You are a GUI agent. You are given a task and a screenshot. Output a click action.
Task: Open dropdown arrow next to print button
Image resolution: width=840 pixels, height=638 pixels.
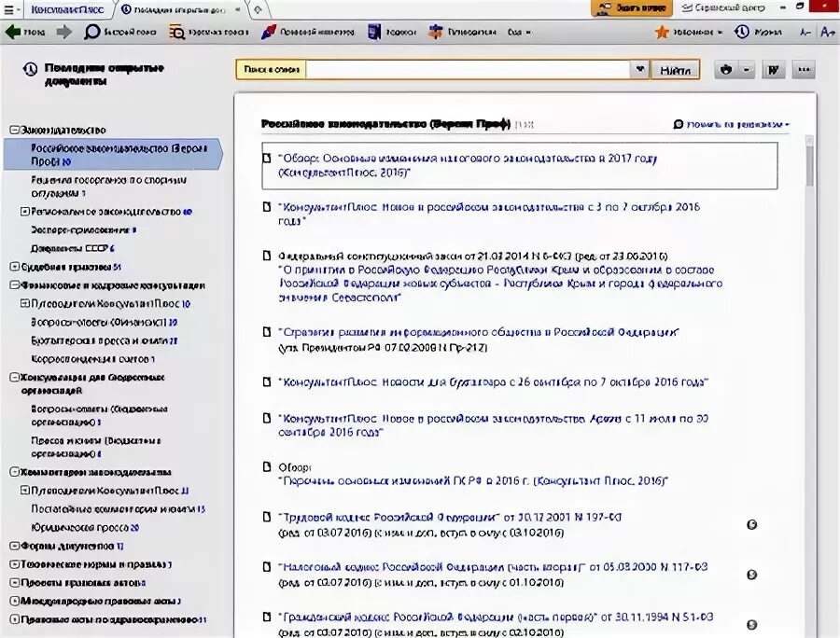[x=747, y=70]
